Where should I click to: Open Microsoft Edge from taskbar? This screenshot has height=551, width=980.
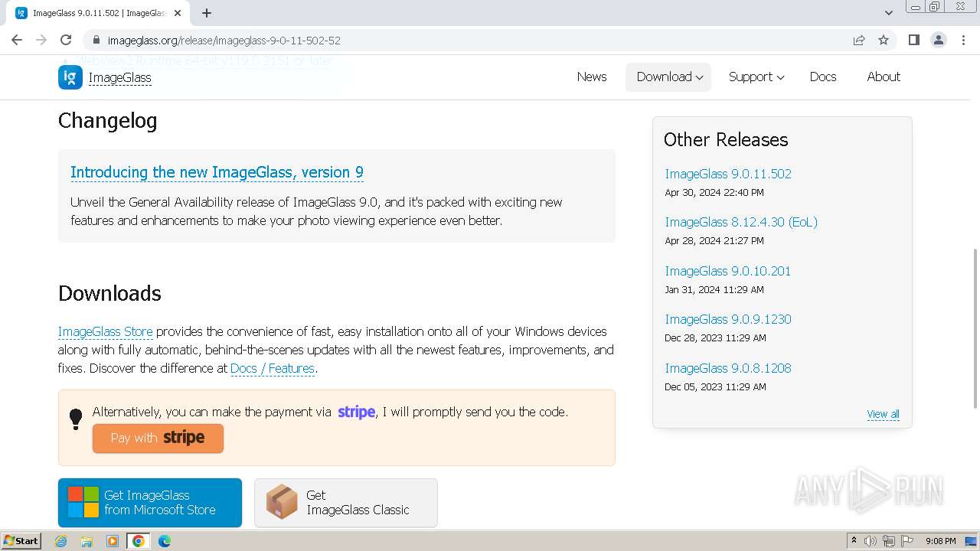165,541
